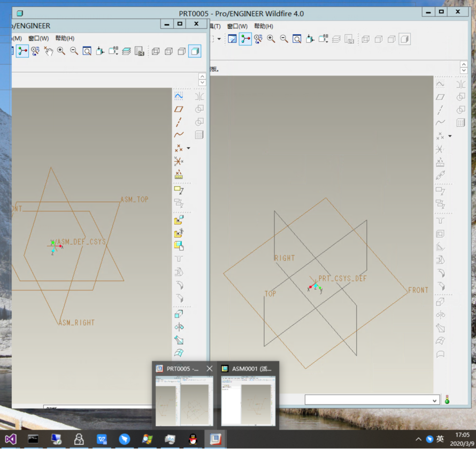The image size is (476, 449).
Task: Click the analysis feature icon in assembly toolbar
Action: click(x=179, y=174)
